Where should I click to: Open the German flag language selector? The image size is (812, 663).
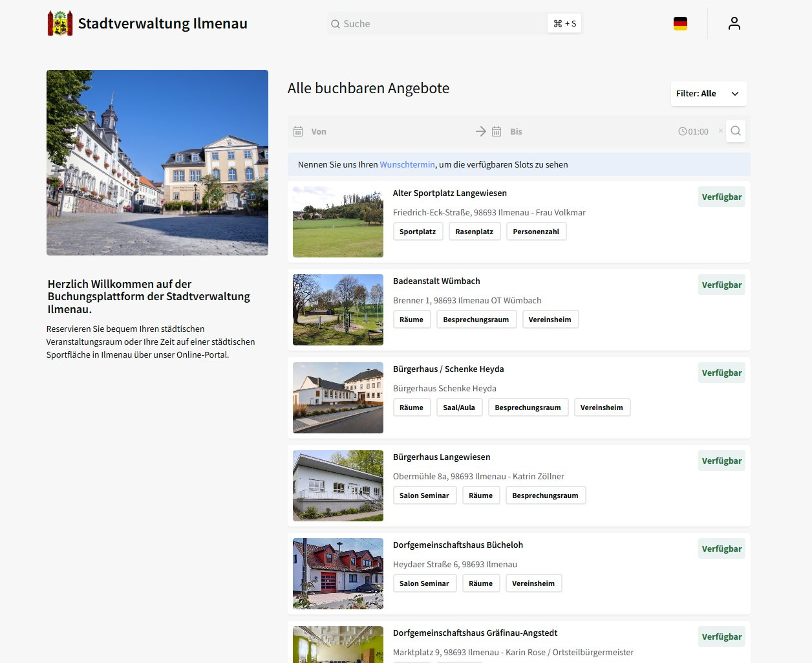point(680,24)
